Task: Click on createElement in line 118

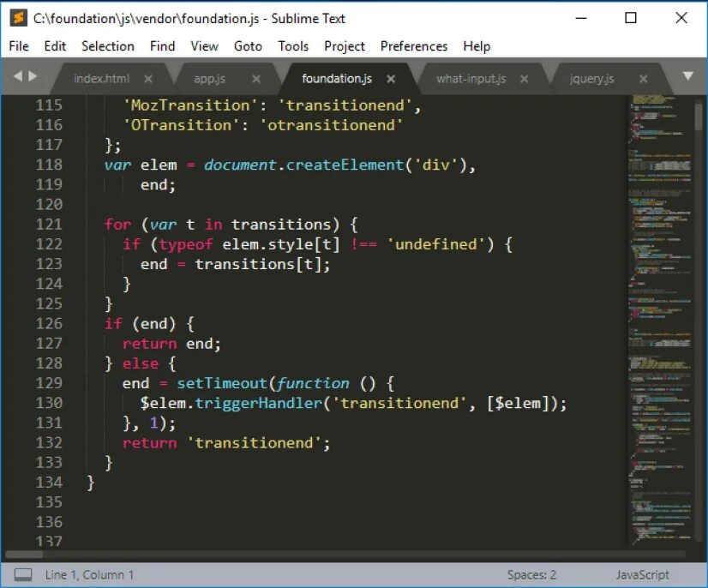Action: pos(345,165)
